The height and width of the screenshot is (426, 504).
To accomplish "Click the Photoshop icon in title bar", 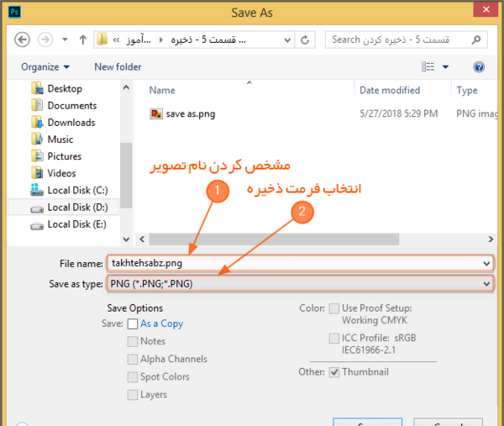I will (x=14, y=12).
